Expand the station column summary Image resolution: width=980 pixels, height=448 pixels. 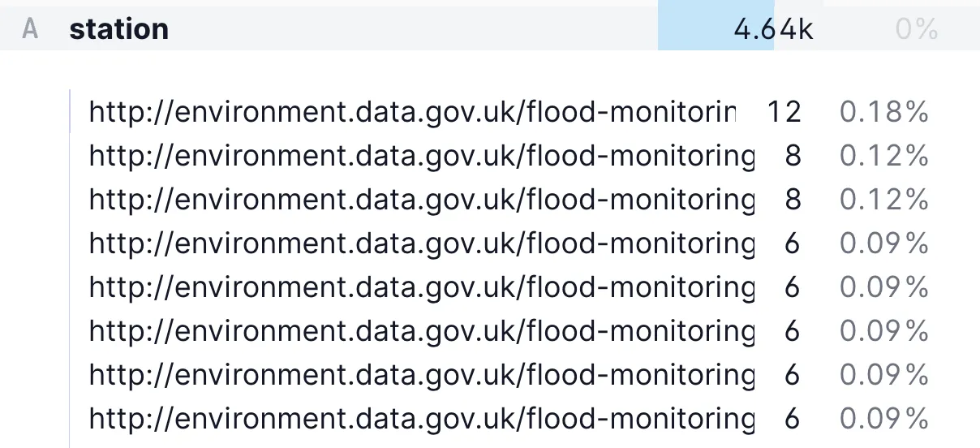tap(119, 30)
